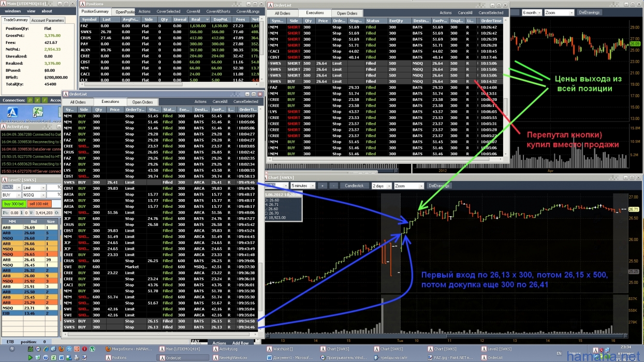Click the uTorrent icon in taskbar
Viewport: 644px width, 362px height.
click(x=92, y=349)
